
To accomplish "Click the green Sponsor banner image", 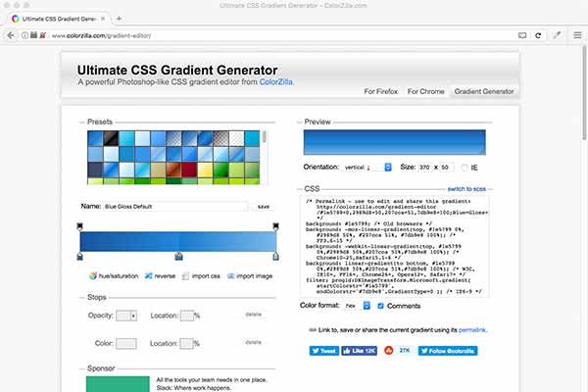I will [x=118, y=384].
